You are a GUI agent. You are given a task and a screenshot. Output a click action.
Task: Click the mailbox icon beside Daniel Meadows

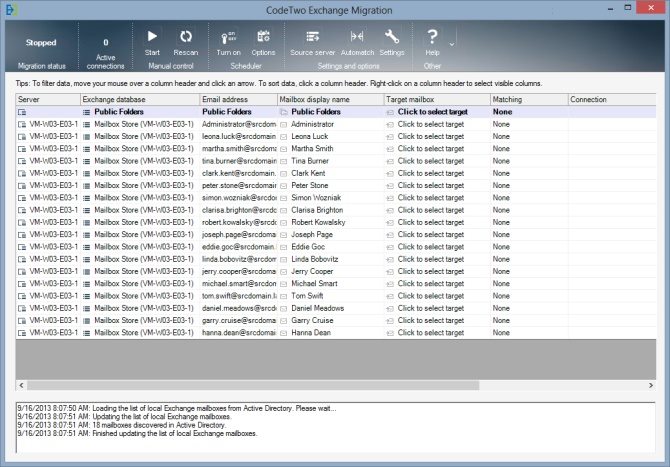pyautogui.click(x=284, y=308)
